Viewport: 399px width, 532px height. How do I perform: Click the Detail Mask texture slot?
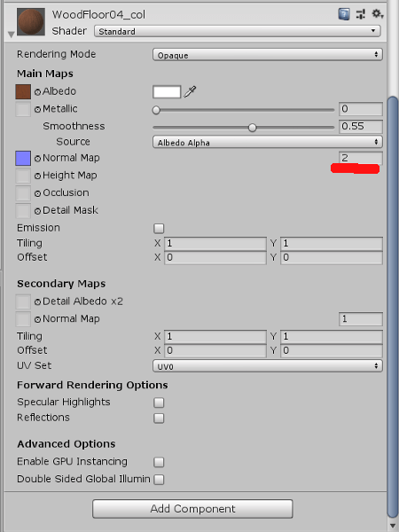(23, 211)
